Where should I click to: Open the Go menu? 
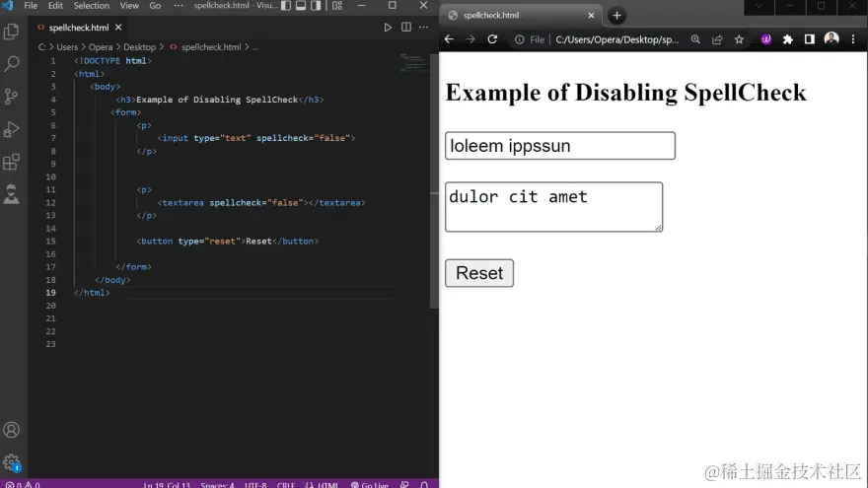click(155, 6)
